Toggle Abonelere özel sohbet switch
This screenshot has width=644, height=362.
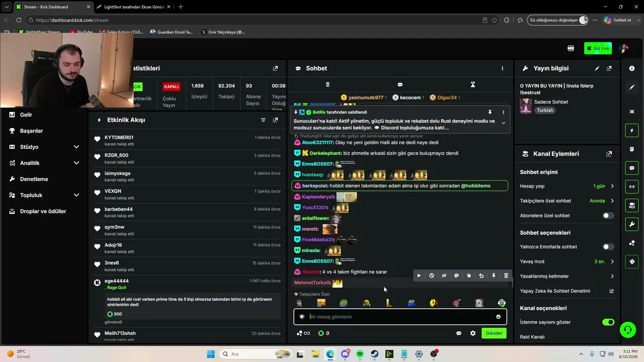tap(608, 216)
